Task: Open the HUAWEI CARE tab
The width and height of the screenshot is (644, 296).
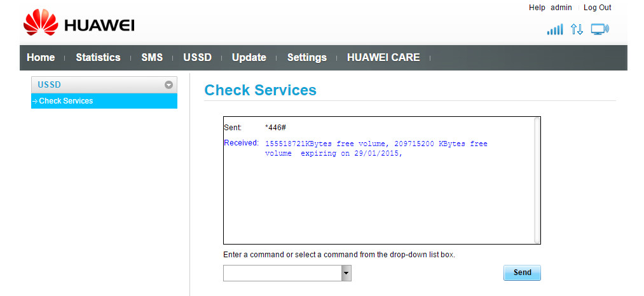Action: pos(383,58)
